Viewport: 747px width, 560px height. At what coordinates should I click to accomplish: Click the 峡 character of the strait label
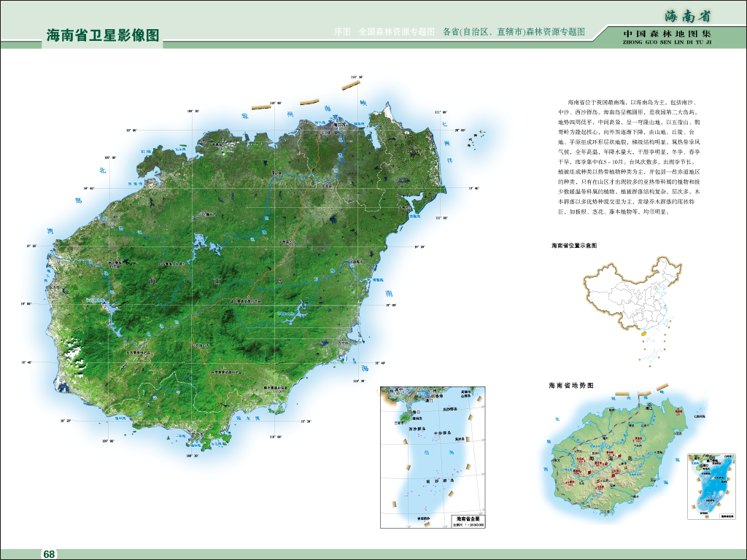363,103
